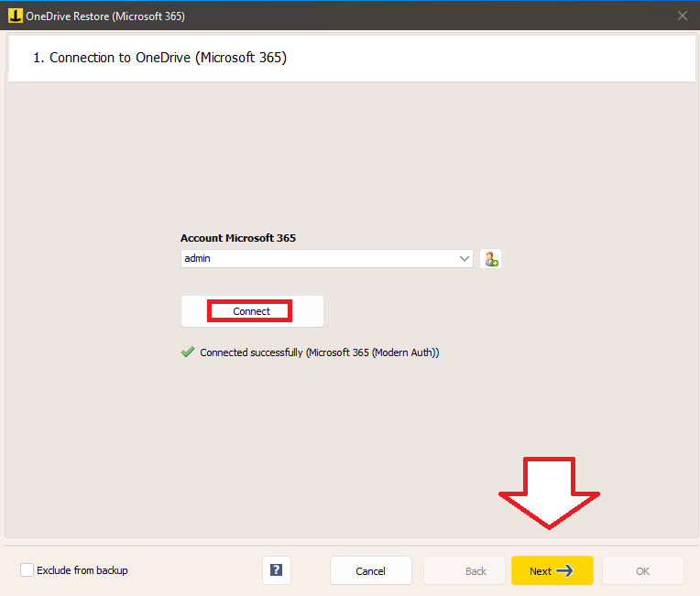The height and width of the screenshot is (596, 700).
Task: Select the 'admin' account combo box field
Action: pyautogui.click(x=321, y=259)
